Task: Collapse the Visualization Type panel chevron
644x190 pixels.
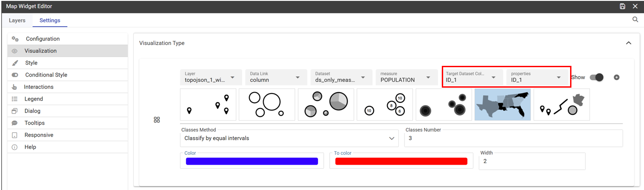Action: click(x=628, y=43)
